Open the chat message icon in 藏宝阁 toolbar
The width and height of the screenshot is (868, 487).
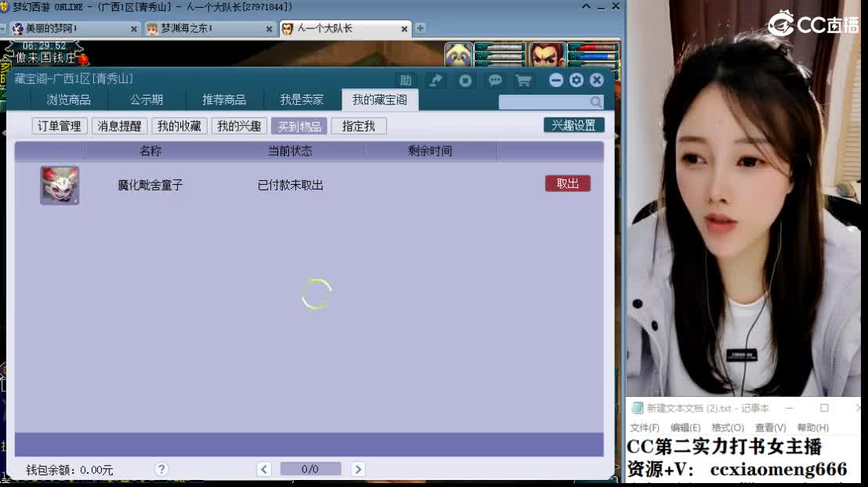[494, 80]
